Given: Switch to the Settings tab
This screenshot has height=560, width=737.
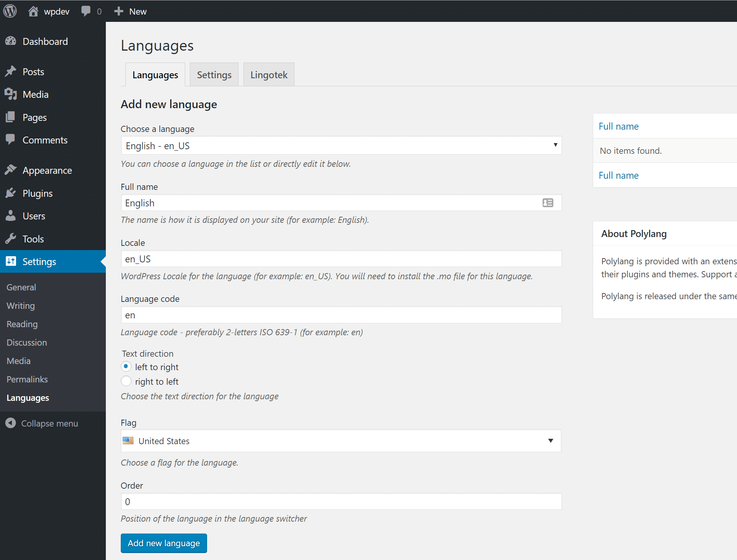Looking at the screenshot, I should coord(214,75).
